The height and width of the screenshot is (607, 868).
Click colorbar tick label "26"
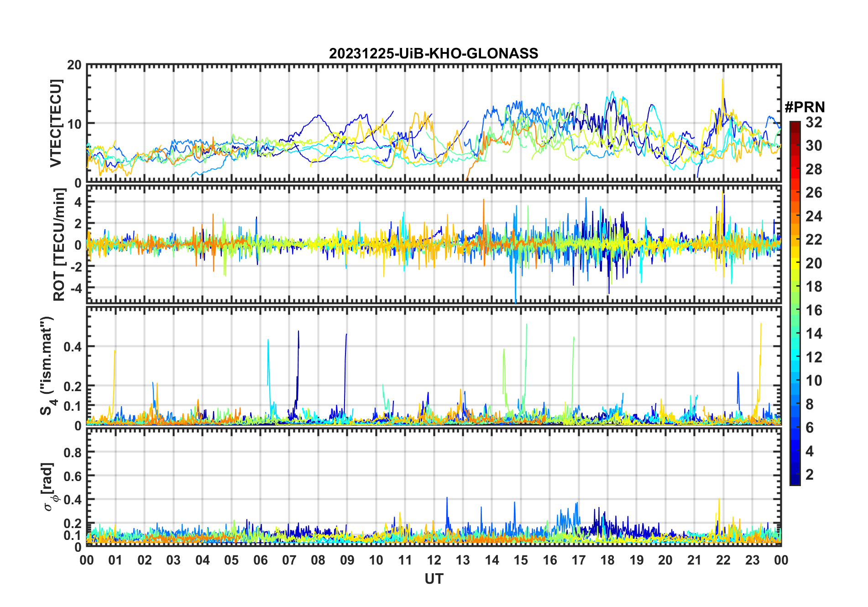click(x=814, y=193)
